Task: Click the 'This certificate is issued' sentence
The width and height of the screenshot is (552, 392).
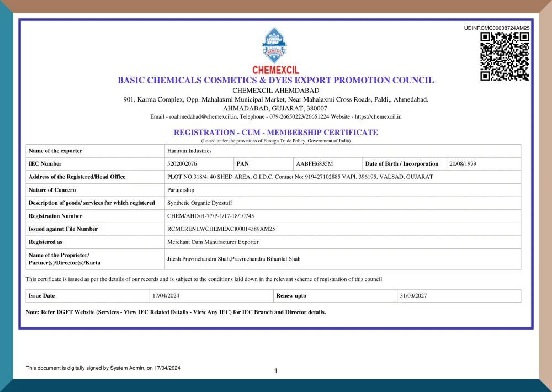Action: point(205,279)
